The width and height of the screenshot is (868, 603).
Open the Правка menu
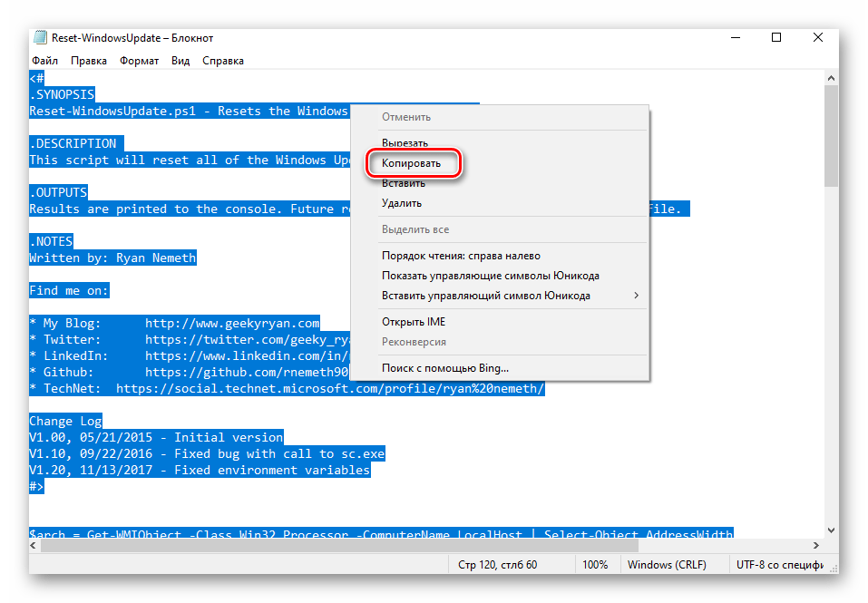88,61
